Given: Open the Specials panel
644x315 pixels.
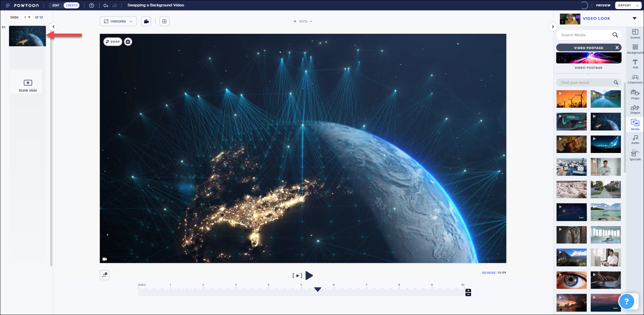Looking at the screenshot, I should pyautogui.click(x=635, y=155).
